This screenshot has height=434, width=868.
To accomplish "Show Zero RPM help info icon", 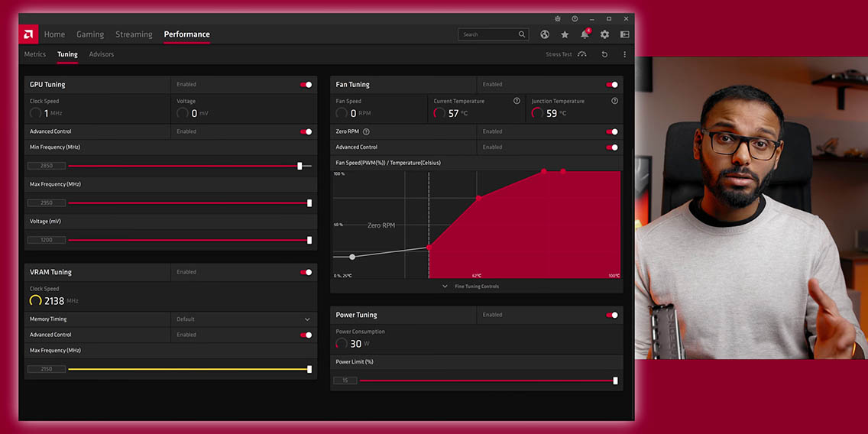I will click(x=366, y=131).
